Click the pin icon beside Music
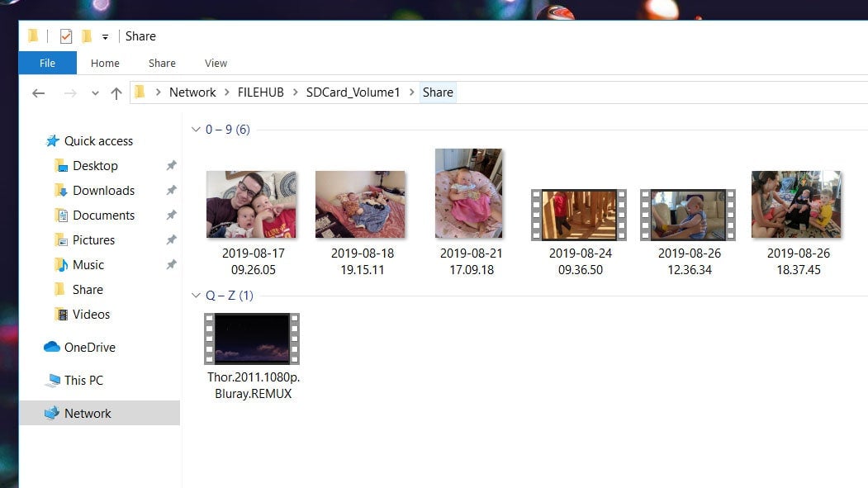The height and width of the screenshot is (488, 868). click(x=171, y=264)
